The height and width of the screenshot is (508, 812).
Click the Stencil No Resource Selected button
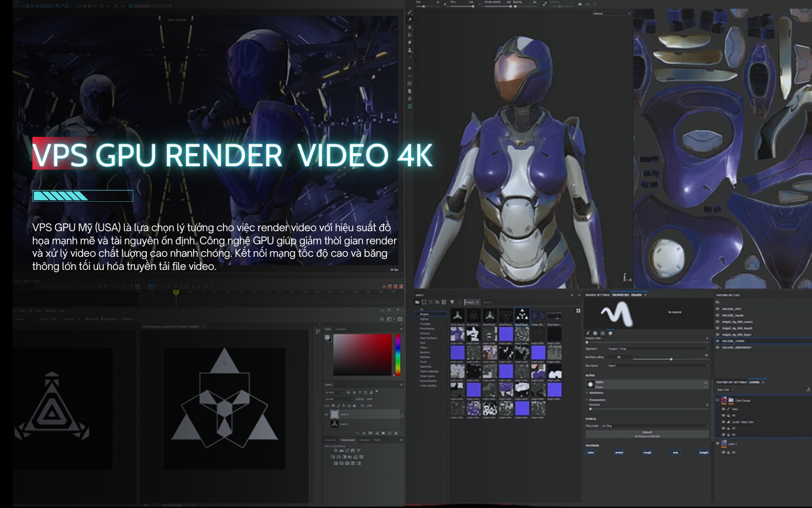[x=647, y=434]
